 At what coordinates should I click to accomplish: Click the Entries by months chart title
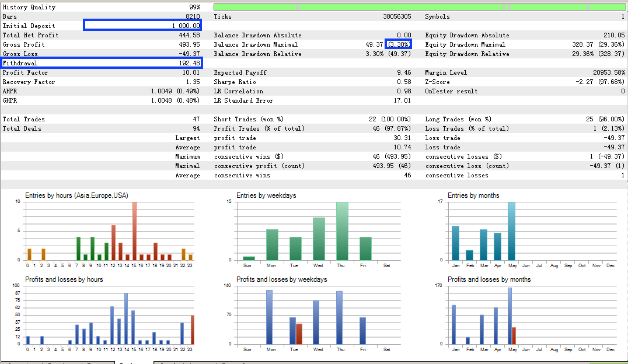473,195
